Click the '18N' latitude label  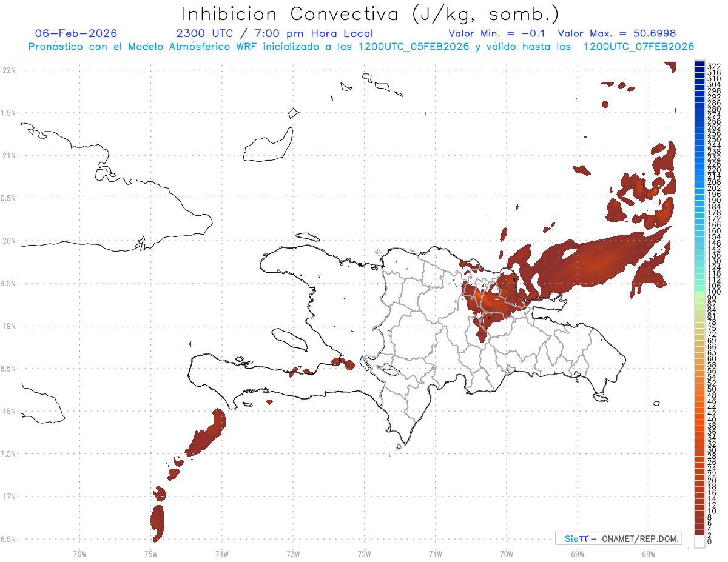[9, 411]
